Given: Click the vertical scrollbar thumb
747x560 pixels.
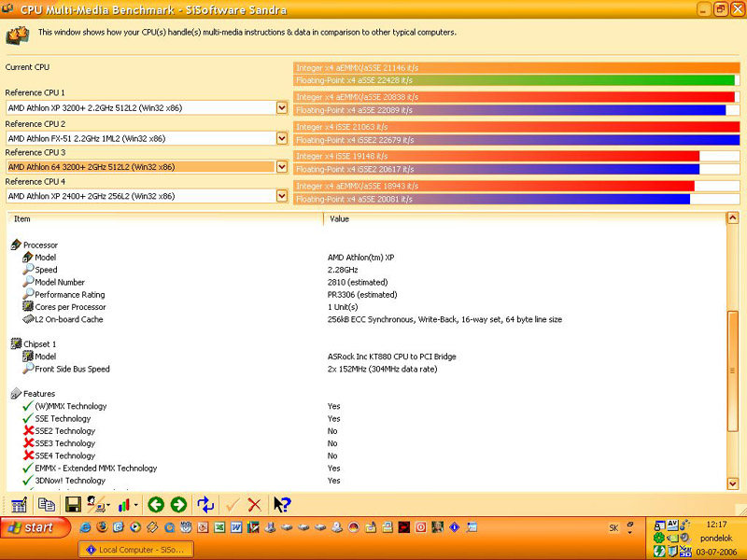Looking at the screenshot, I should click(733, 371).
